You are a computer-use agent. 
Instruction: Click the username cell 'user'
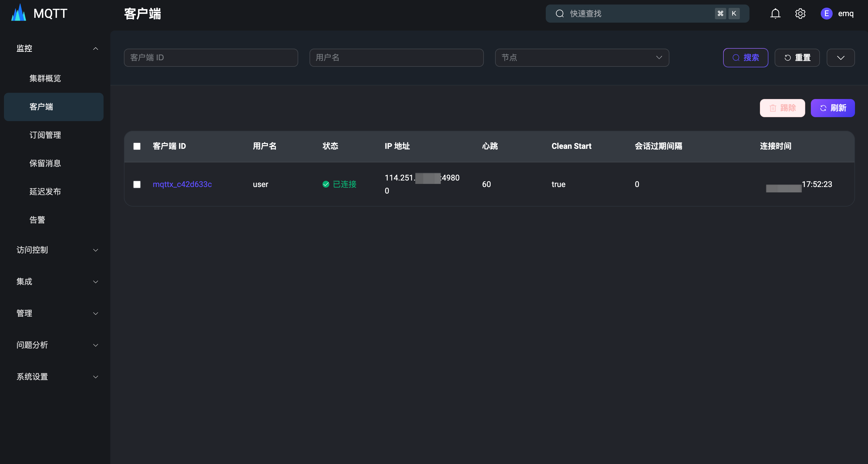(x=261, y=184)
